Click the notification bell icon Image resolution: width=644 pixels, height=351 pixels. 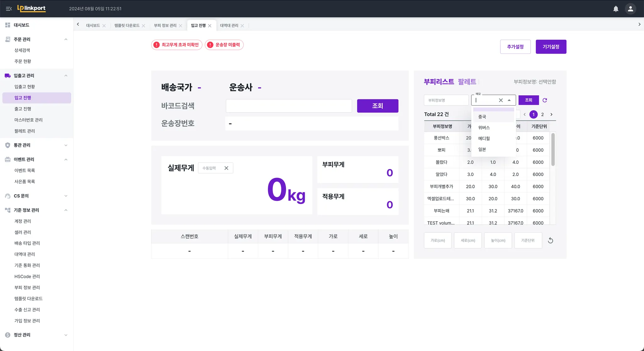[x=616, y=9]
